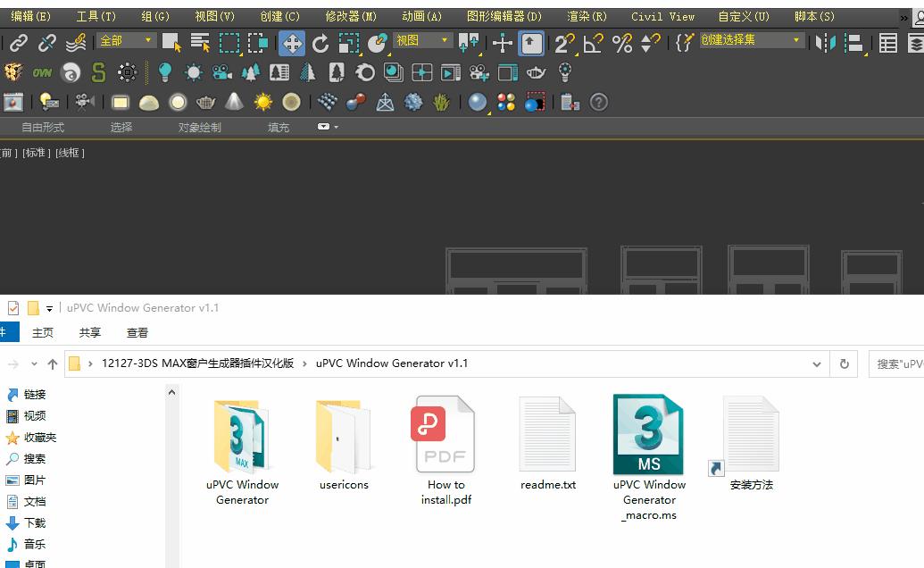Toggle the percent snap button

click(x=622, y=39)
